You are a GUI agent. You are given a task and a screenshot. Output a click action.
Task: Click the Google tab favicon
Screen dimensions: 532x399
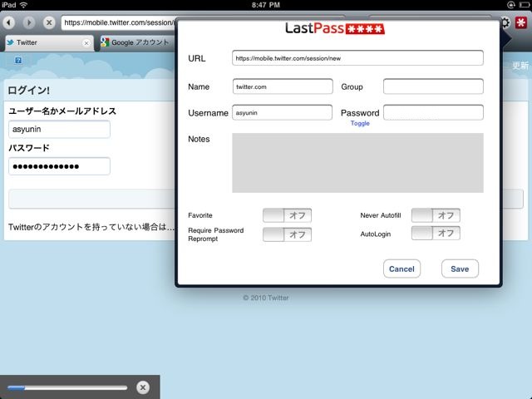coord(105,42)
